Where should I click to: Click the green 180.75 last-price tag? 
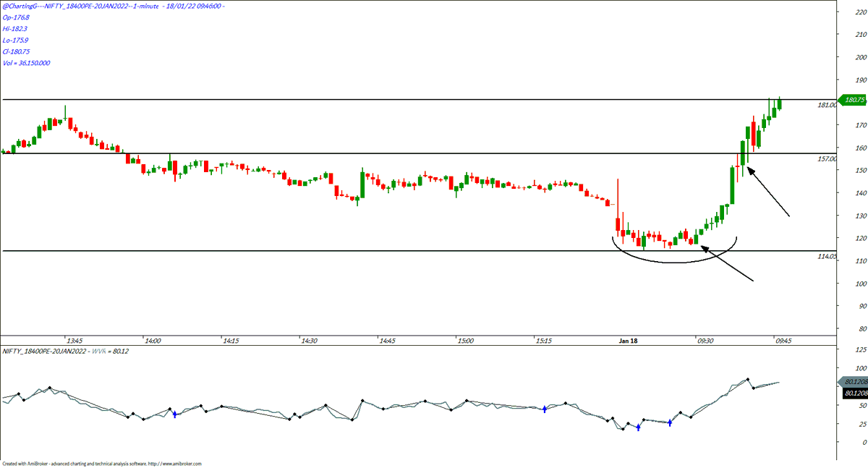point(851,100)
